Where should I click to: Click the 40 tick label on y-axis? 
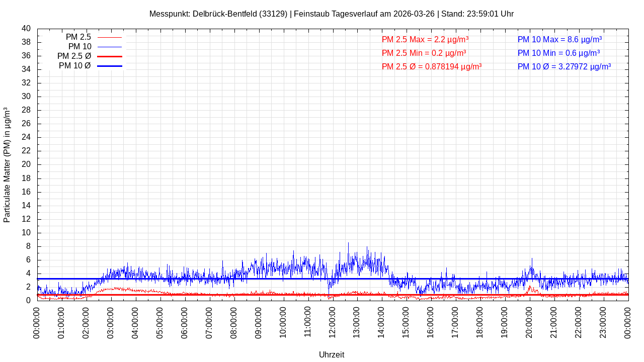pos(26,29)
